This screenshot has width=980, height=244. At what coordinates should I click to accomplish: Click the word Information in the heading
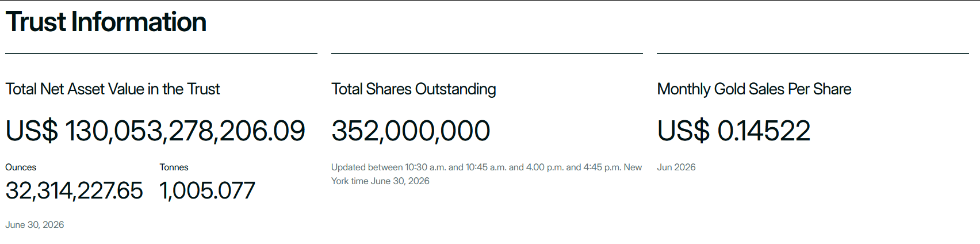point(139,22)
